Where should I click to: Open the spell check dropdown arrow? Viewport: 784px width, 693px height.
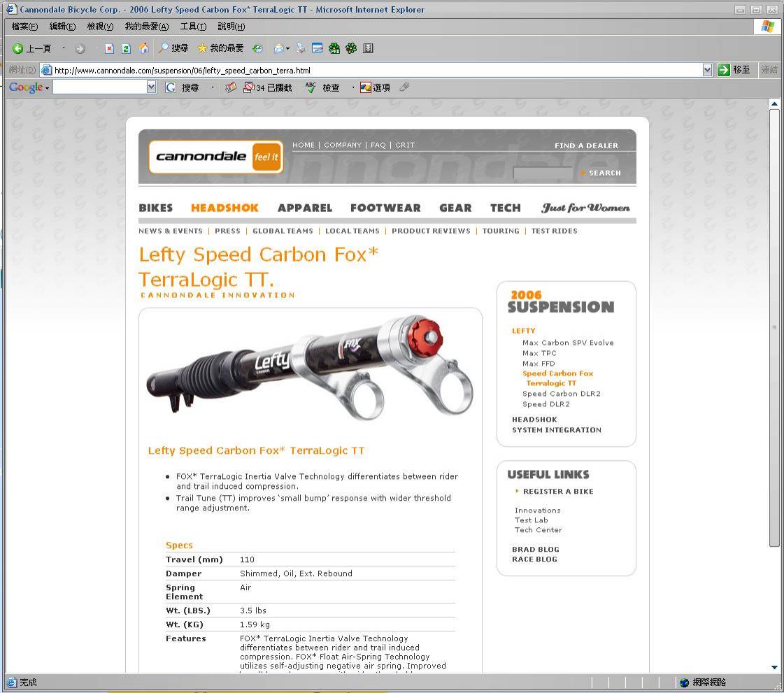click(353, 87)
